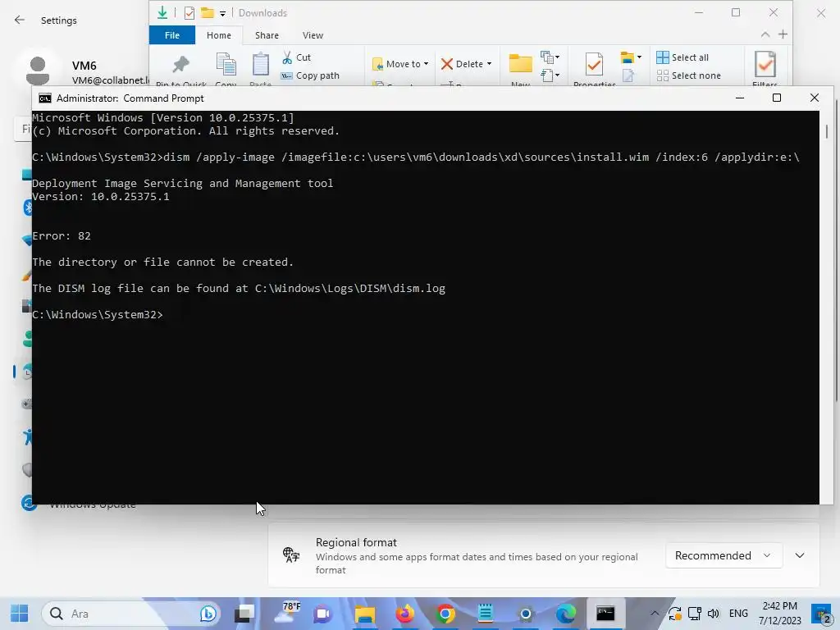Click the taskbar search box
840x630 pixels.
coord(132,614)
